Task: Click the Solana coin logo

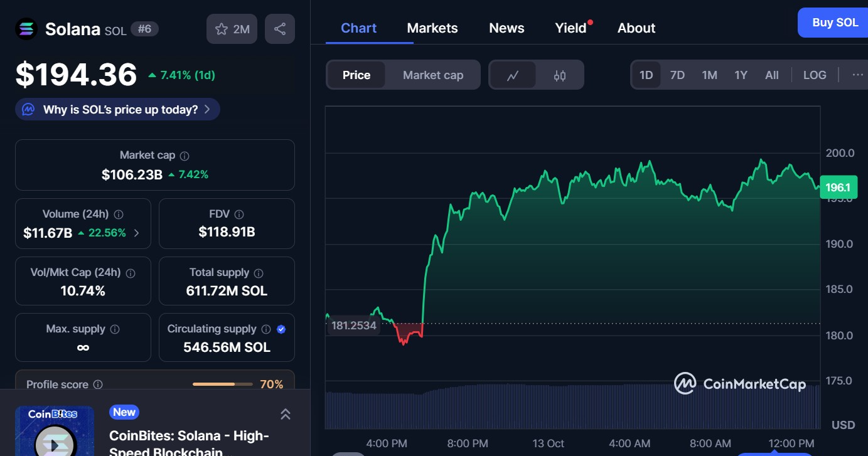Action: (x=26, y=28)
